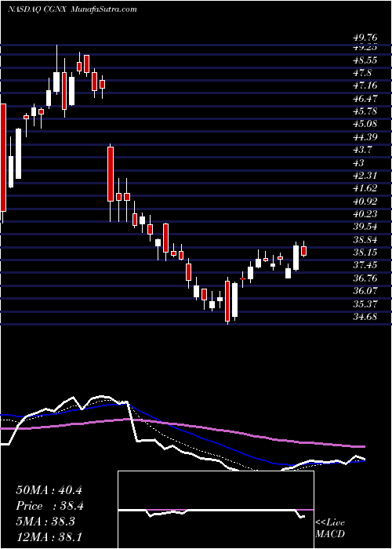
Task: Select the 49.76 price level label
Action: pyautogui.click(x=365, y=37)
